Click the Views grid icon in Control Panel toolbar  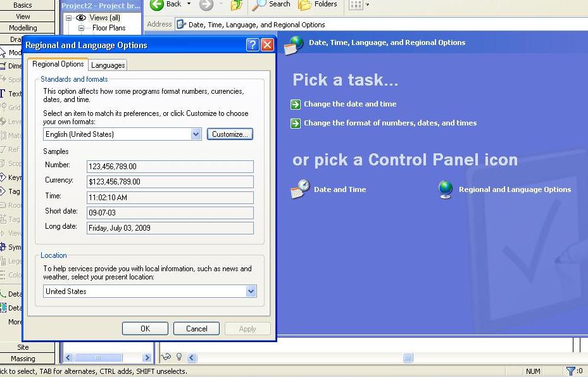click(356, 5)
